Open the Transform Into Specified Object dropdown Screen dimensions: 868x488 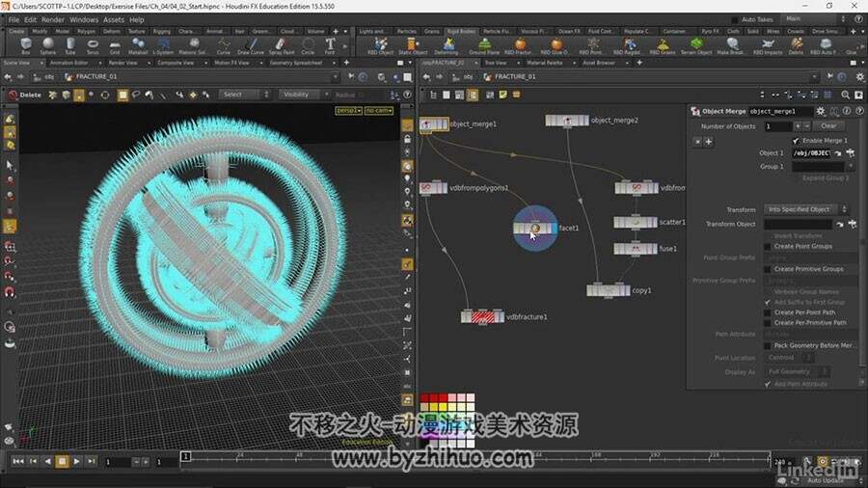click(806, 209)
